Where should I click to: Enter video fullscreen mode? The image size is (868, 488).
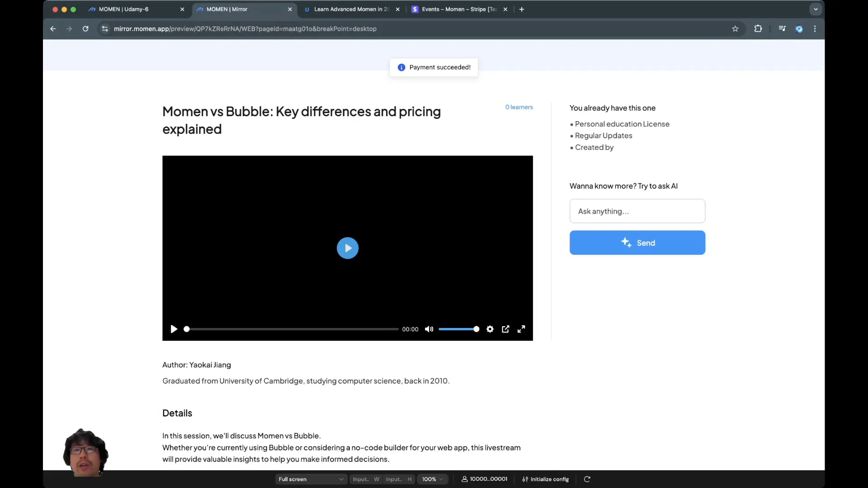pos(521,329)
